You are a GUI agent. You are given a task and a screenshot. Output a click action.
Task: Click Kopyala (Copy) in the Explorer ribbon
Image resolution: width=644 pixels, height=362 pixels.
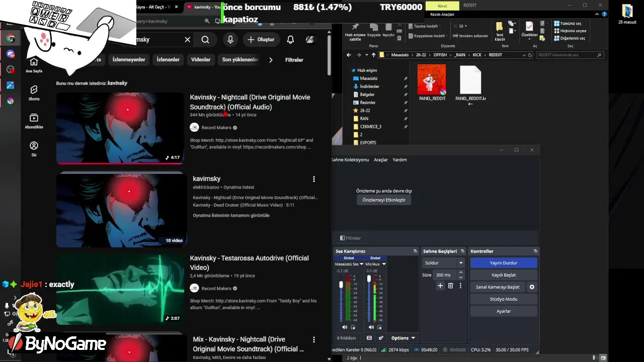tap(374, 30)
